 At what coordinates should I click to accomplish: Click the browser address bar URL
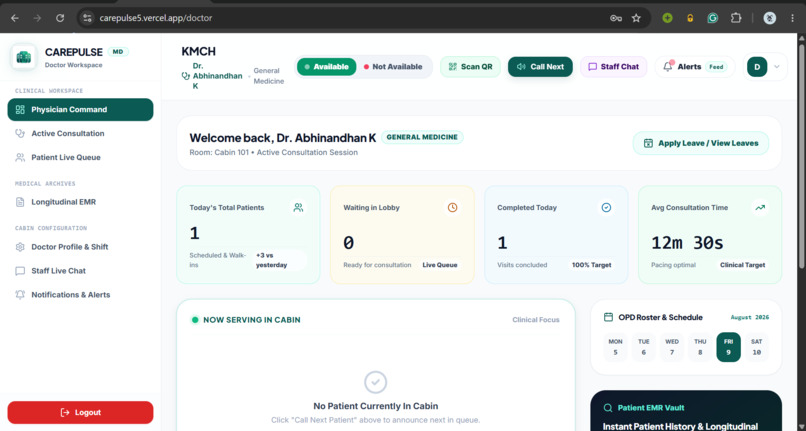tap(156, 18)
